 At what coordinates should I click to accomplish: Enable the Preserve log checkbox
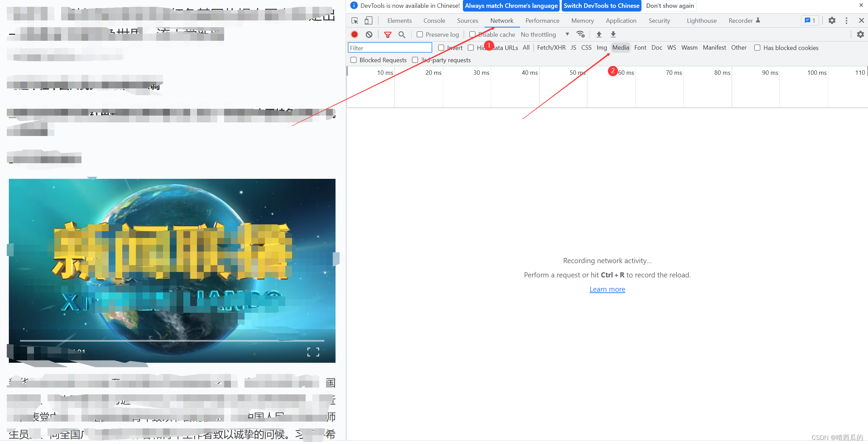420,34
